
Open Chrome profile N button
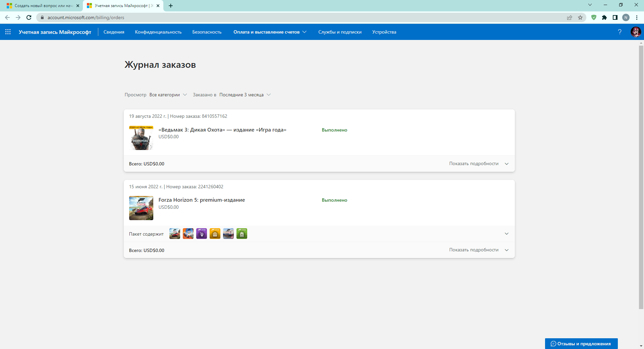click(x=626, y=17)
